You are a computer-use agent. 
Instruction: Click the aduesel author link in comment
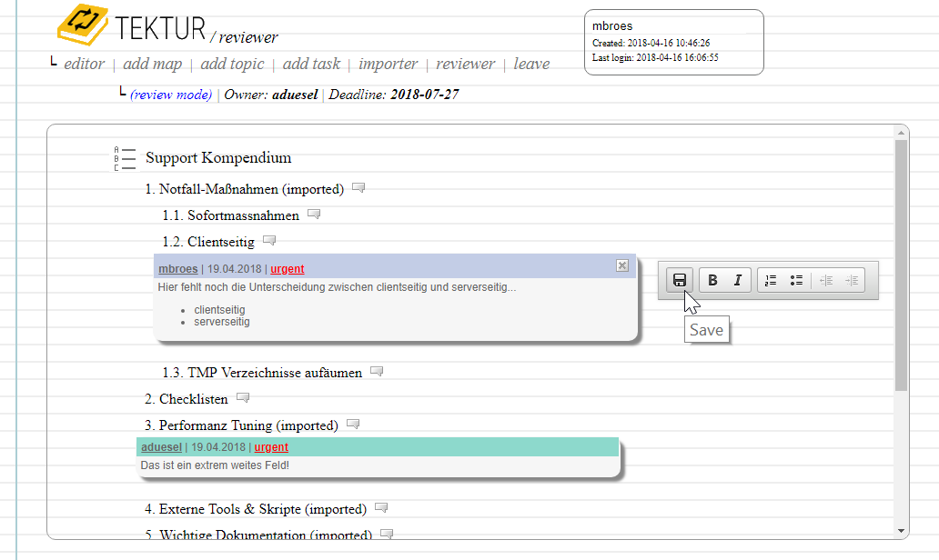coord(161,447)
